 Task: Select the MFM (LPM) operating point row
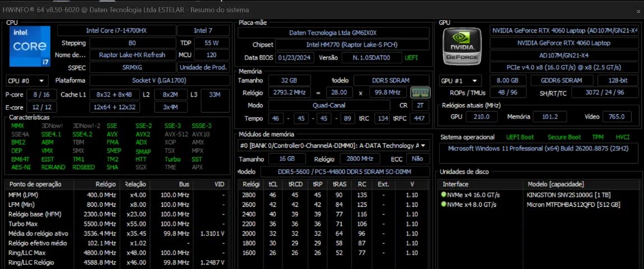pos(116,194)
